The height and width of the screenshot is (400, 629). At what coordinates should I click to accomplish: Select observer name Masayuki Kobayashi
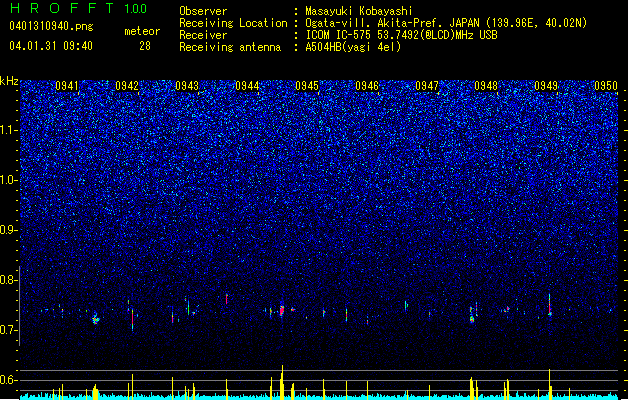358,11
